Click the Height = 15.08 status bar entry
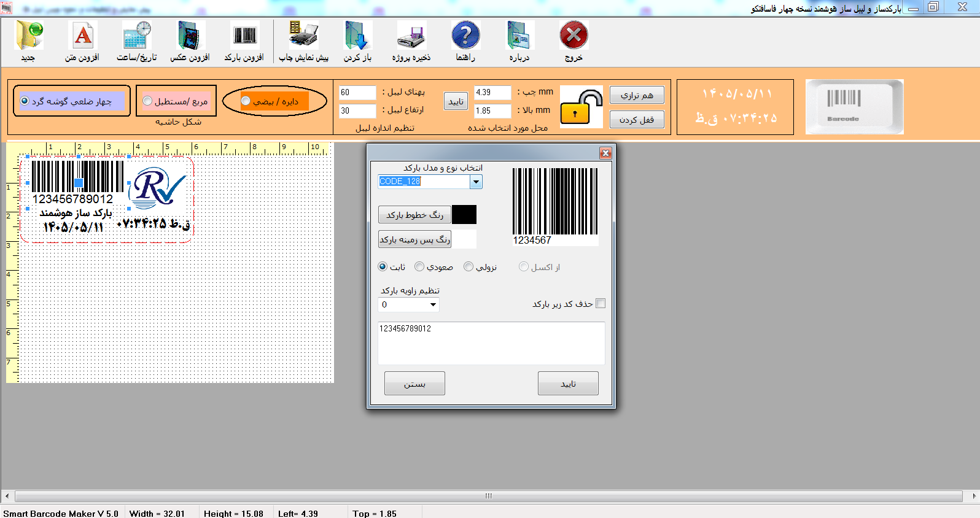The height and width of the screenshot is (518, 980). (233, 513)
